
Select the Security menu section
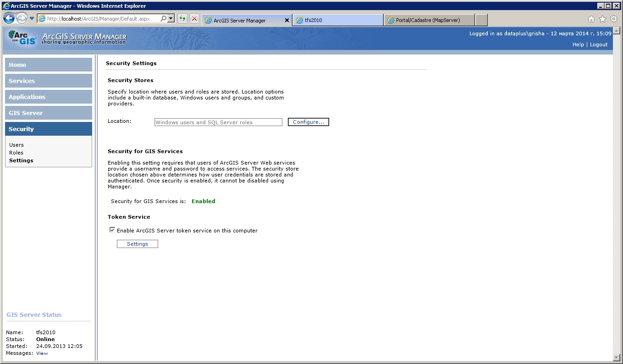point(49,129)
